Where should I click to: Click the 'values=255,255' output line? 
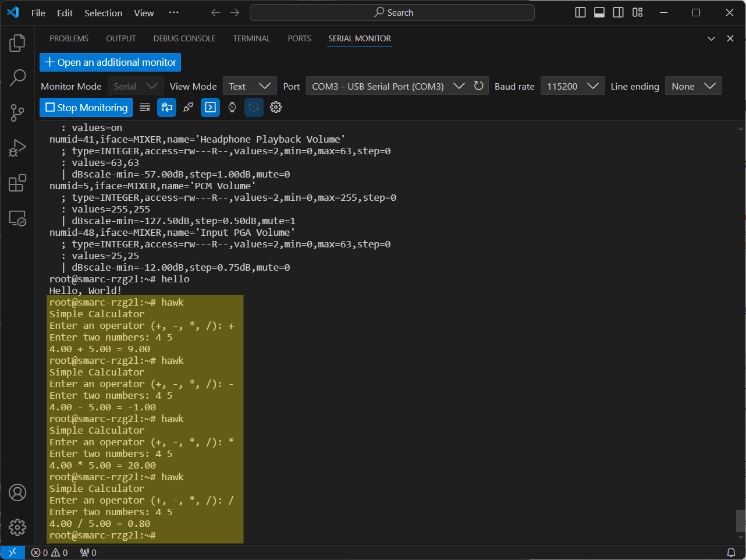pyautogui.click(x=106, y=209)
